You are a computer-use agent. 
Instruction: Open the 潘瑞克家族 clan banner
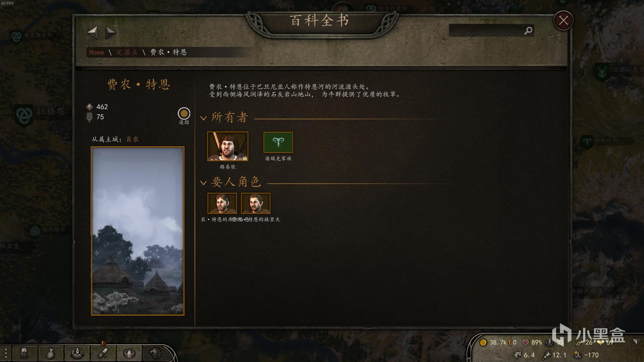coord(278,142)
